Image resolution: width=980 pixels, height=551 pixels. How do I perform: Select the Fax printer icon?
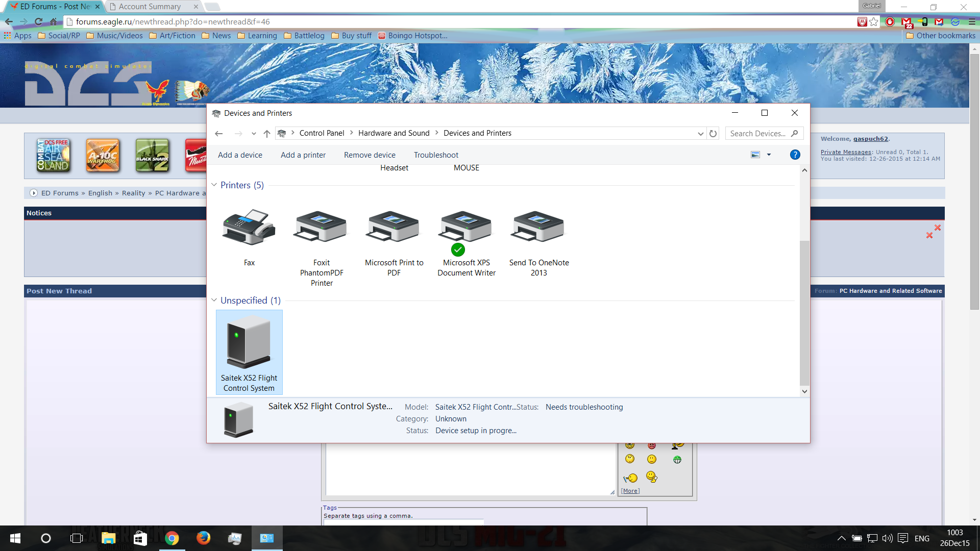point(249,228)
